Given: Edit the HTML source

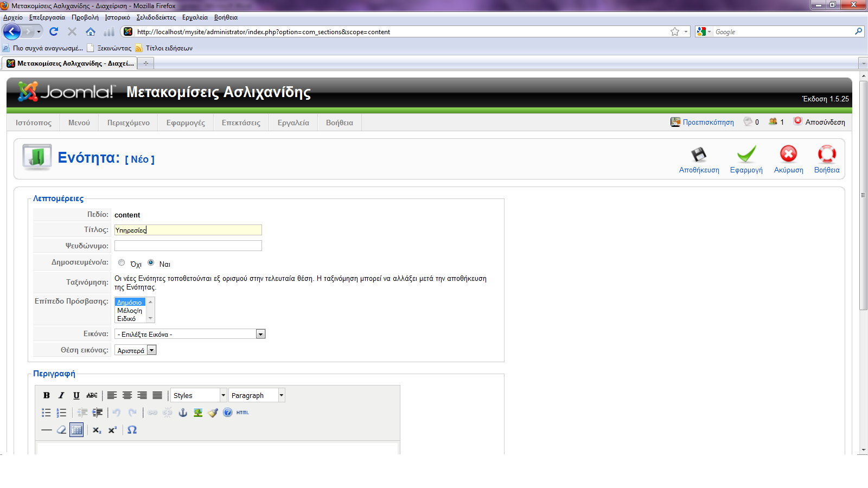Looking at the screenshot, I should point(242,413).
